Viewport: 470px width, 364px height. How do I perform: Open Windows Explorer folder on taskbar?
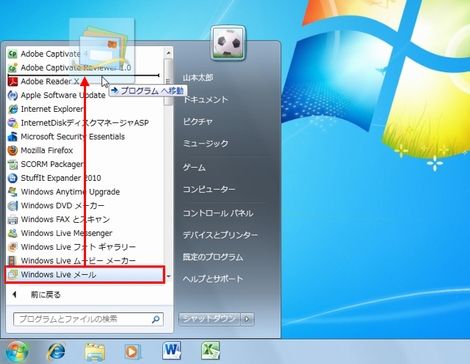click(95, 352)
